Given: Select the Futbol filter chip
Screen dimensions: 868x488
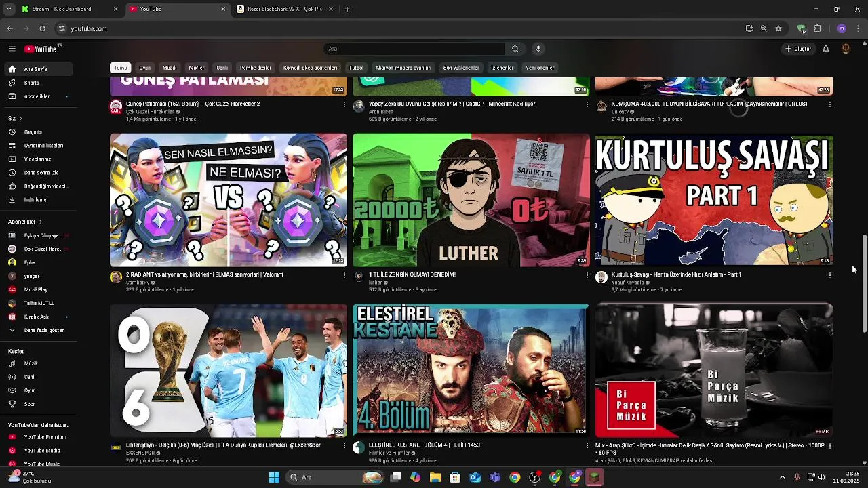Looking at the screenshot, I should point(357,68).
